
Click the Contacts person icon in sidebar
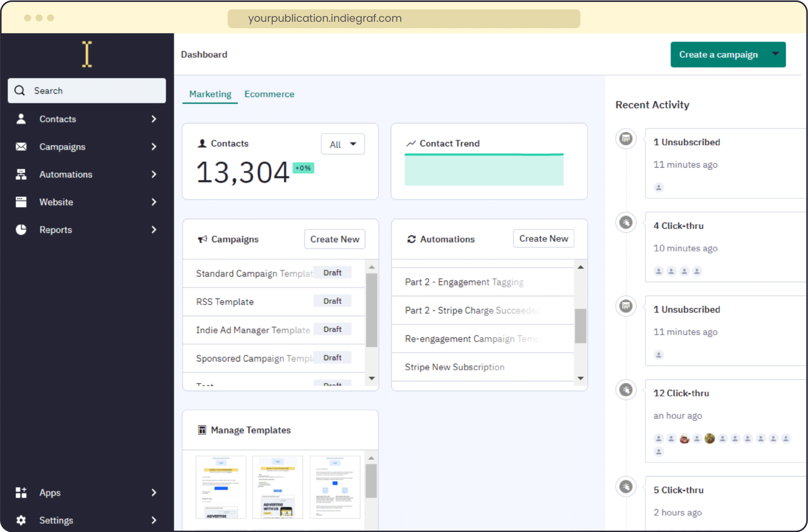[x=21, y=119]
